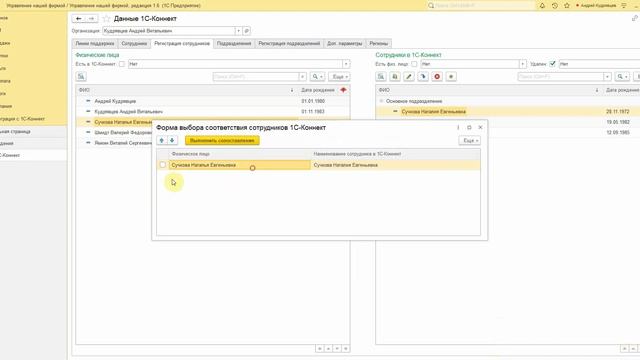Screen dimensions: 640x360
Task: Click the date 01.11.1983 in left list
Action: [x=313, y=111]
